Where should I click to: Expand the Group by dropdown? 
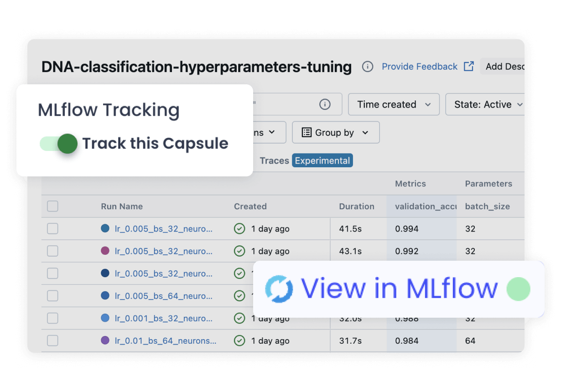[x=335, y=132]
